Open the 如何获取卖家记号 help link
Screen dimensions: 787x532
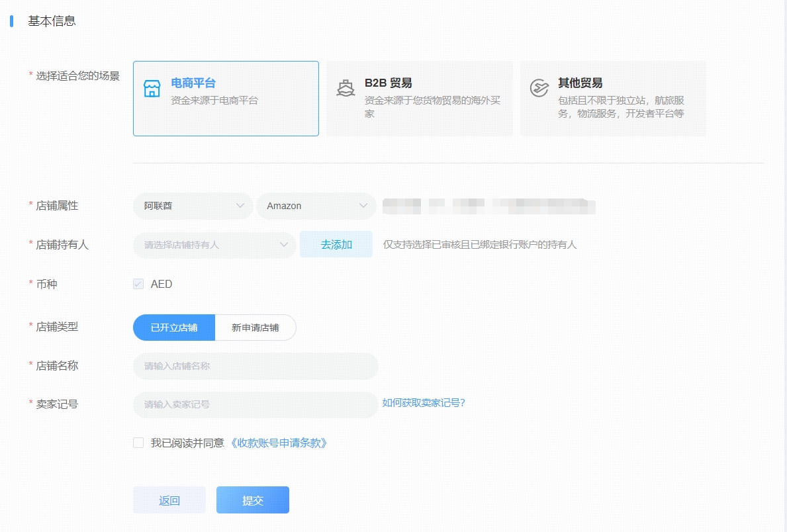[422, 404]
